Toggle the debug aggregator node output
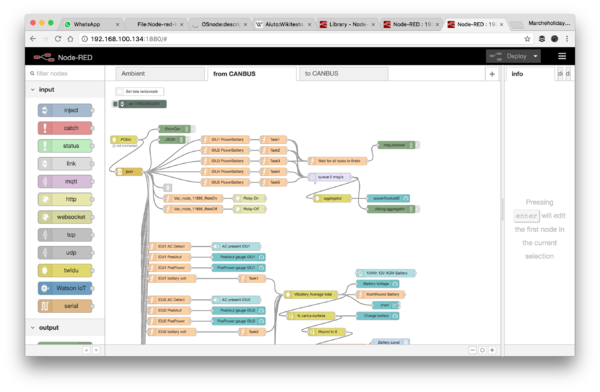The width and height of the screenshot is (600, 392). [417, 209]
